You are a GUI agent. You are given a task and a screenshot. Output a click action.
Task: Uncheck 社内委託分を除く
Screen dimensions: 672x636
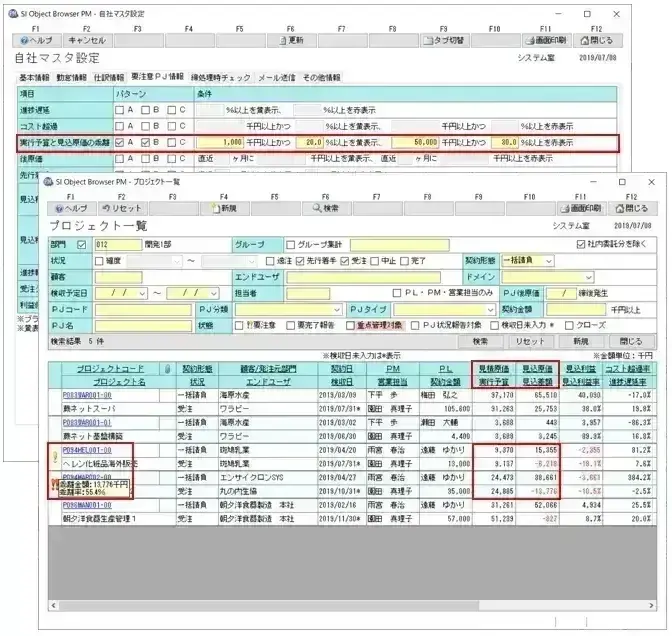(581, 244)
